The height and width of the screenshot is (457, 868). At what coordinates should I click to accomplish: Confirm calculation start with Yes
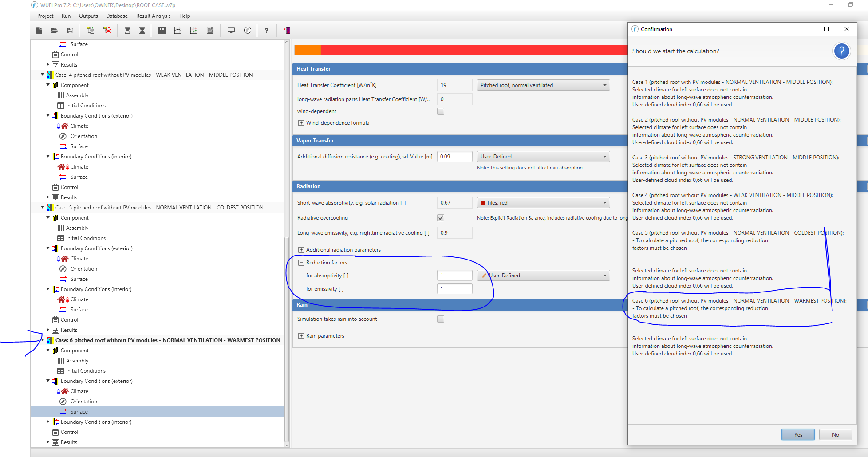tap(798, 435)
